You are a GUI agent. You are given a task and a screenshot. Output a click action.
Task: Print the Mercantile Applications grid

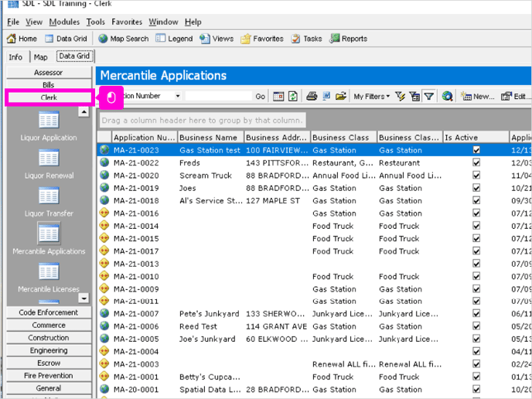click(312, 97)
